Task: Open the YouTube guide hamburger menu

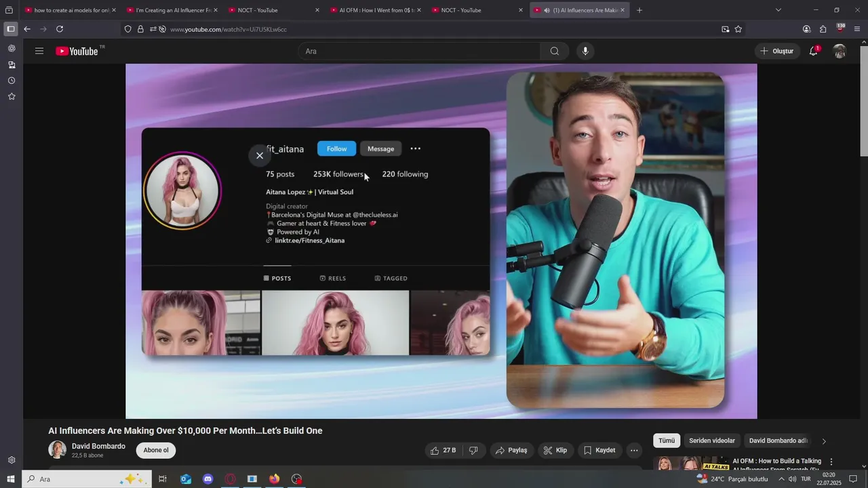Action: (39, 51)
